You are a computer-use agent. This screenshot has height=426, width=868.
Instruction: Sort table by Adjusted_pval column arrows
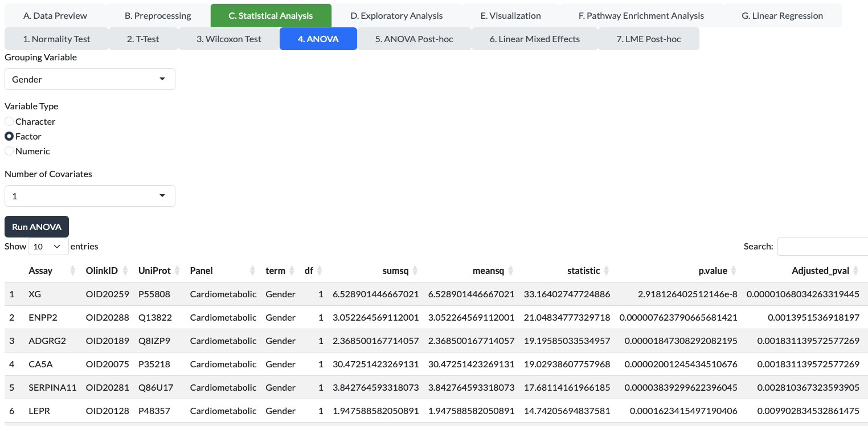855,271
